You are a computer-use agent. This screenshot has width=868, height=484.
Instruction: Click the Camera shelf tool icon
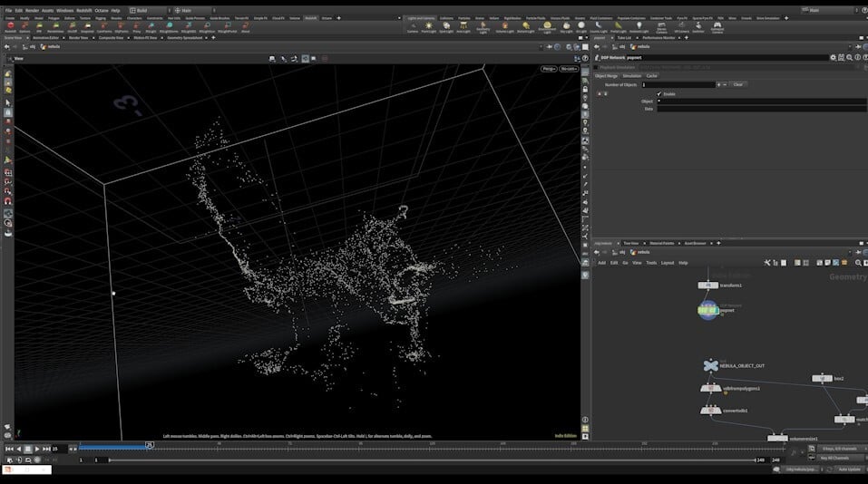pyautogui.click(x=413, y=27)
